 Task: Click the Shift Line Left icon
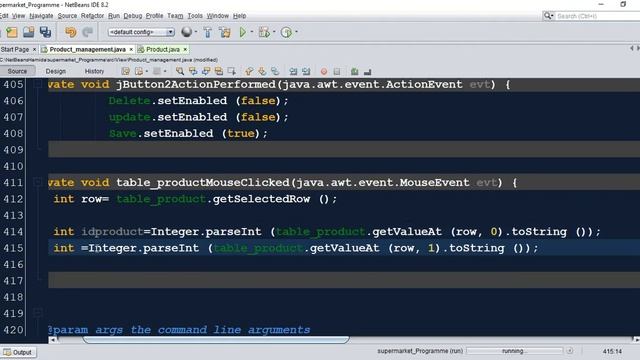293,71
